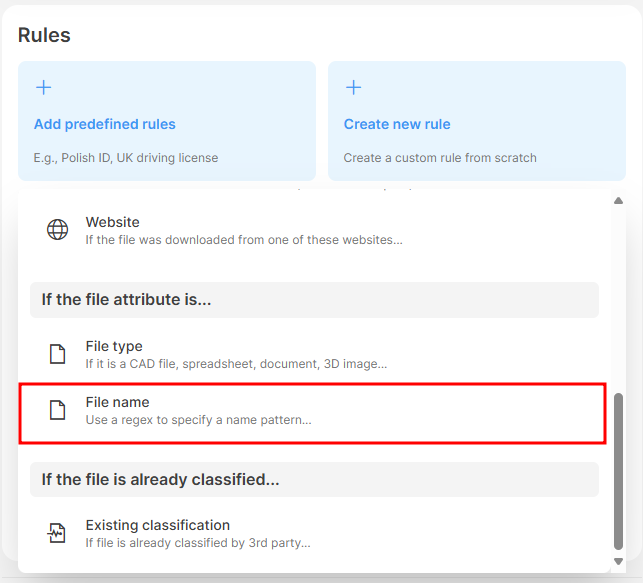Click the document icon beside File type
Image resolution: width=643 pixels, height=583 pixels.
[x=58, y=354]
